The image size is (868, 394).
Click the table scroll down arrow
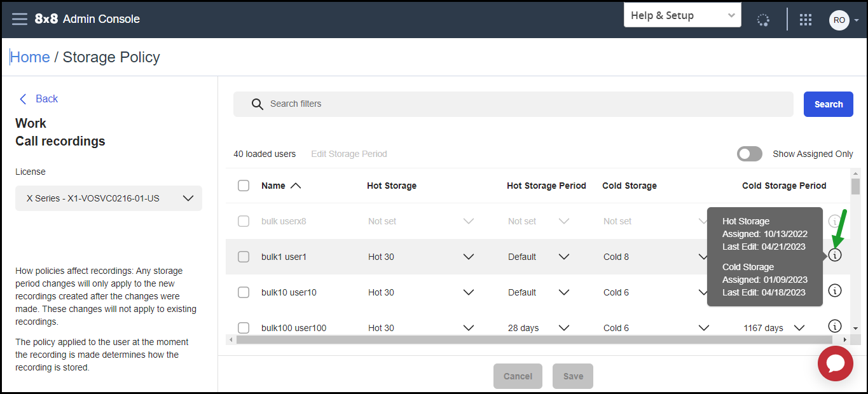pyautogui.click(x=856, y=329)
